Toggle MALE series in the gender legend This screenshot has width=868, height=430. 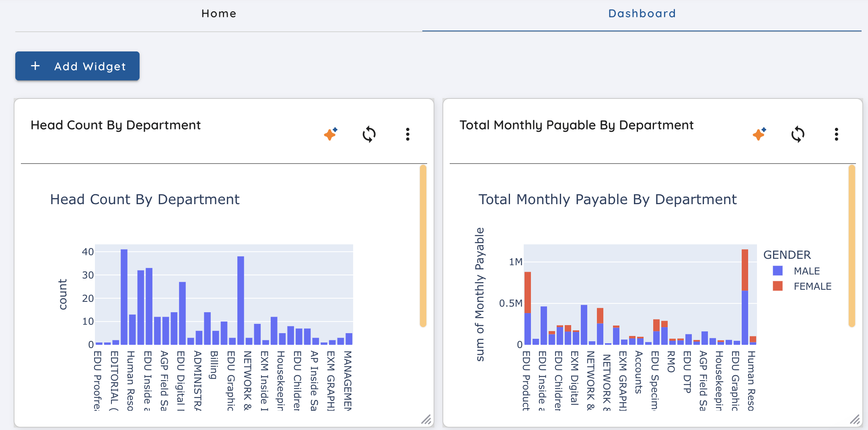[x=806, y=271]
